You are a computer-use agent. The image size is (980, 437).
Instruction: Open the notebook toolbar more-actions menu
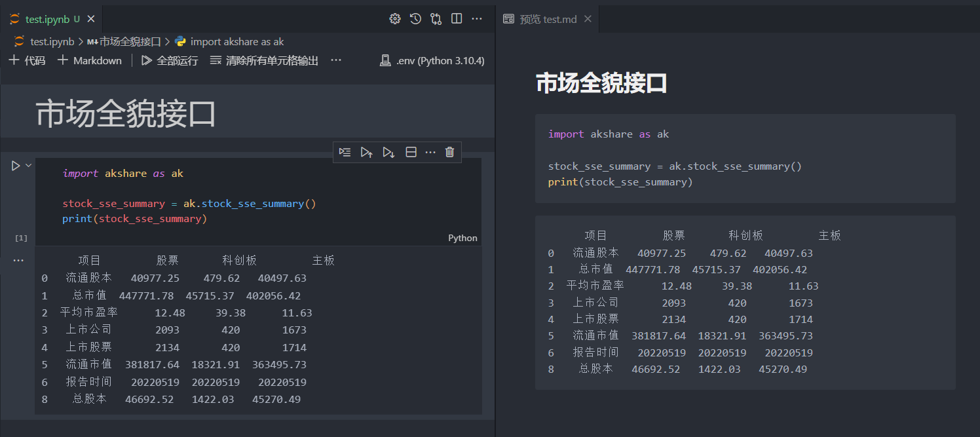tap(335, 60)
